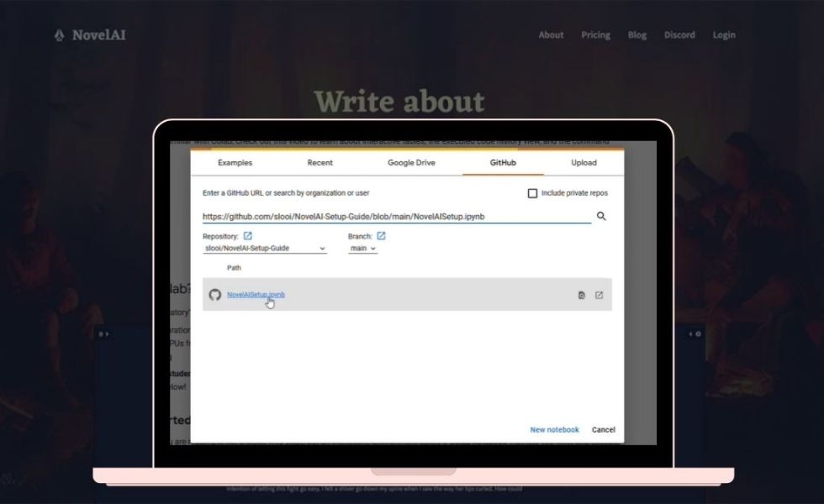Click the search magnifier icon beside the URL field
This screenshot has height=504, width=824.
tap(601, 217)
